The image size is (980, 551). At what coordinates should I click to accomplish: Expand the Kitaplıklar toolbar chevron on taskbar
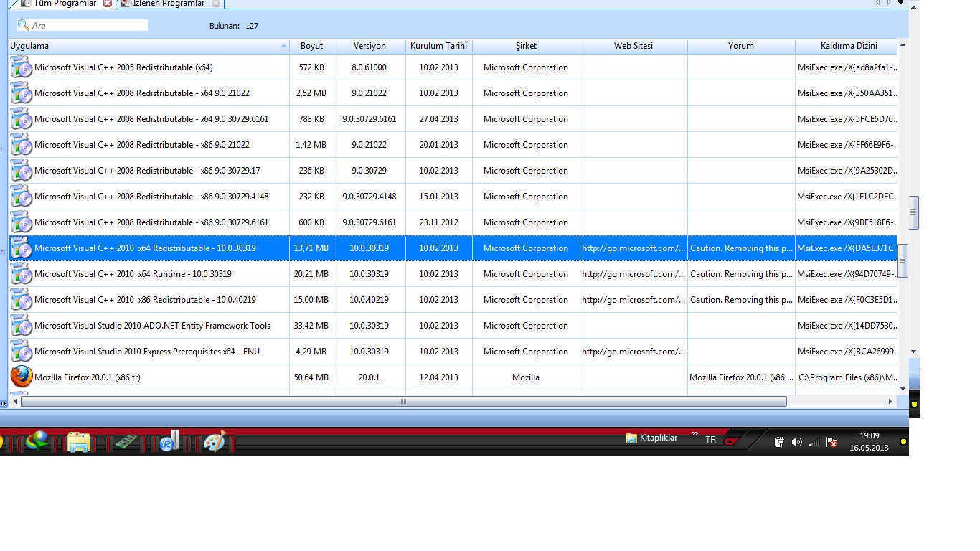click(x=694, y=434)
